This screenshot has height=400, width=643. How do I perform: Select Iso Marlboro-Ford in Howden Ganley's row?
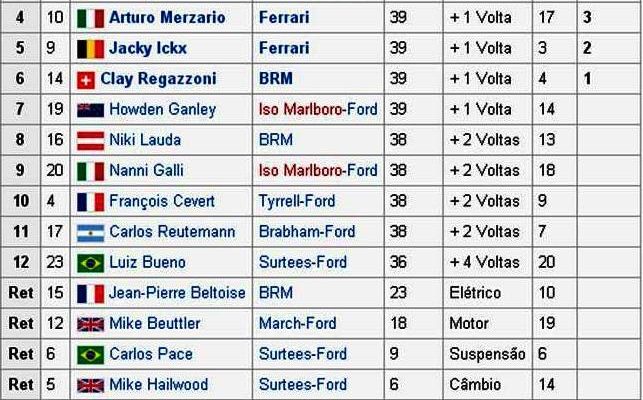[317, 110]
